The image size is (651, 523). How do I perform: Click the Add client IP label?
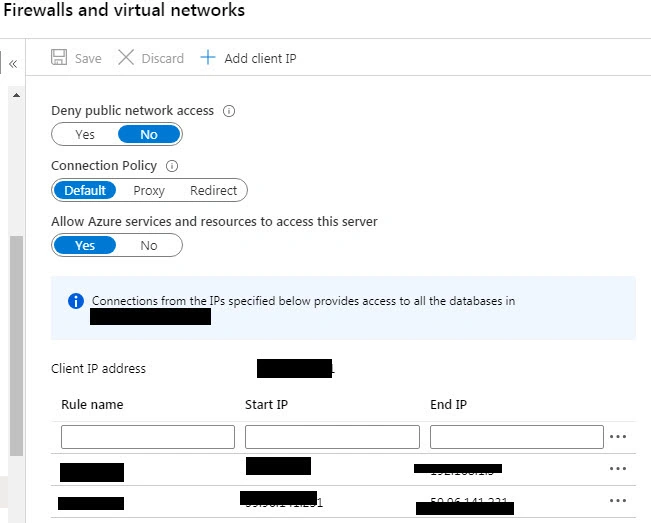[260, 59]
